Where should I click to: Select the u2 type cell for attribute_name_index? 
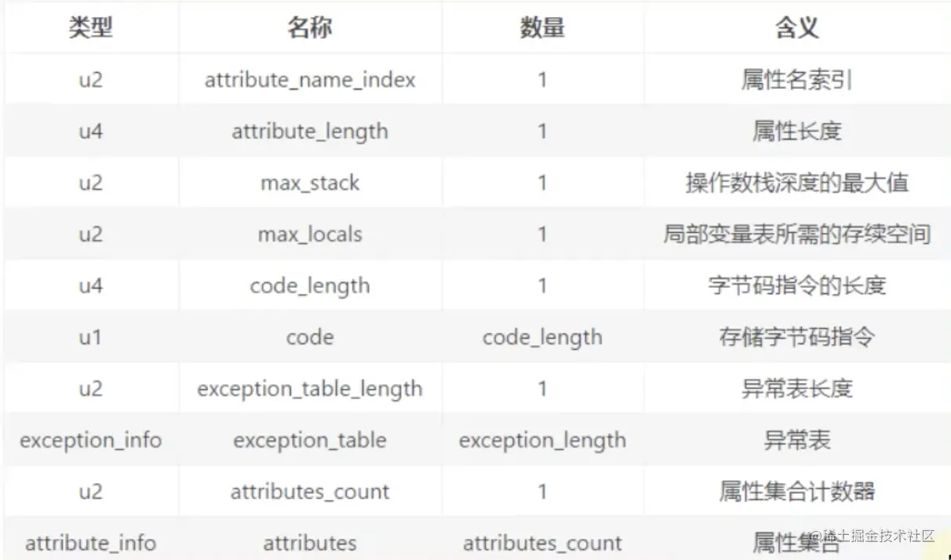tap(91, 80)
